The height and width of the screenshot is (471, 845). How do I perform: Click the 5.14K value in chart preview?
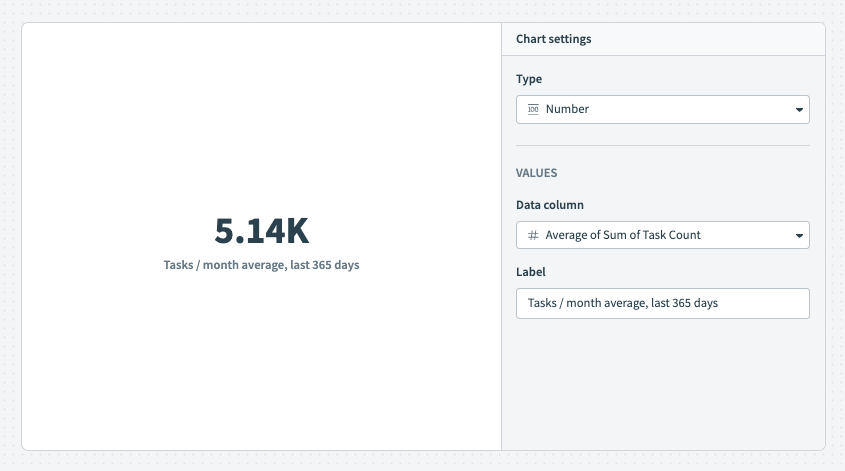pyautogui.click(x=261, y=231)
